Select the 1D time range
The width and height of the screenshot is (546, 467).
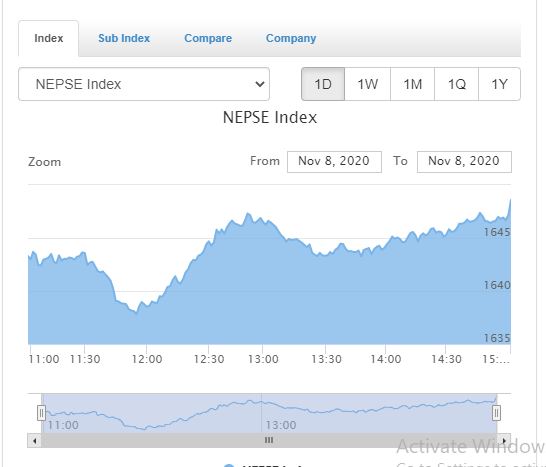(x=323, y=84)
